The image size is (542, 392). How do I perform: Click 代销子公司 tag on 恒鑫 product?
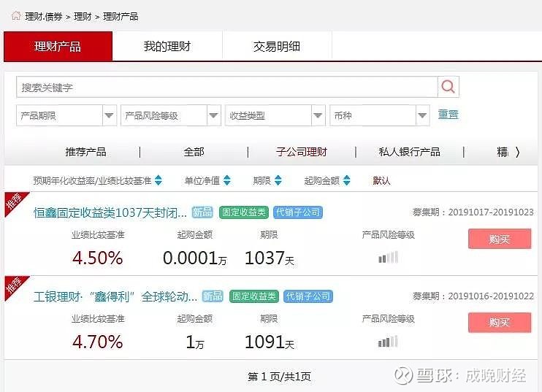298,212
